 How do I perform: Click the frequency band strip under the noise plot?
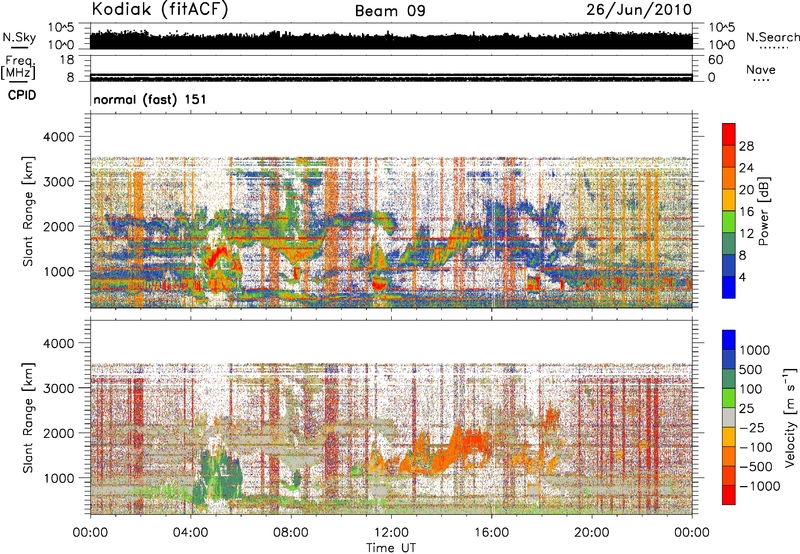[391, 77]
